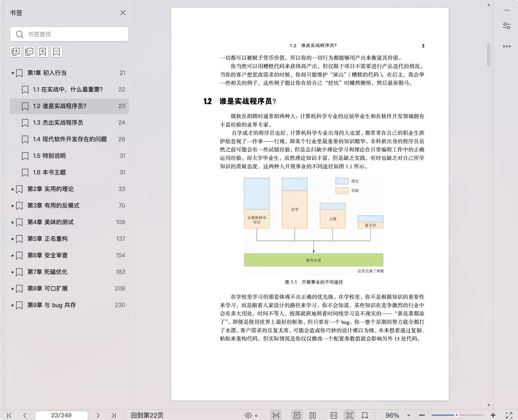Screen dimensions: 518x420
Task: Click scroll up arrow
Action: [x=488, y=5]
